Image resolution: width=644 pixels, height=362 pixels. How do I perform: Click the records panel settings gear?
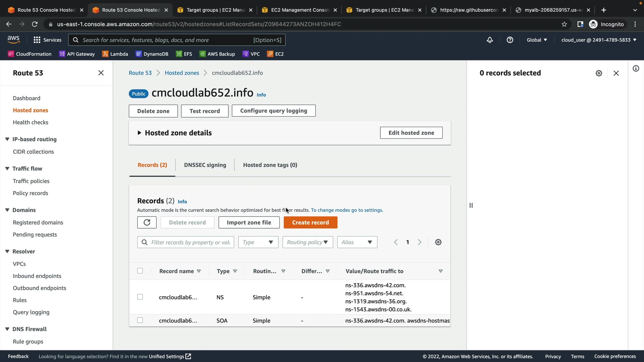click(x=599, y=73)
